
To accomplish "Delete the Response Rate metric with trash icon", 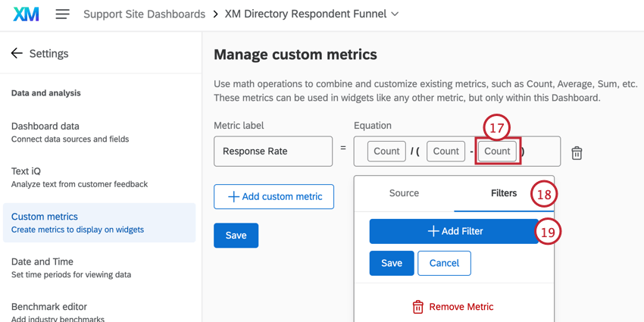I will tap(577, 152).
